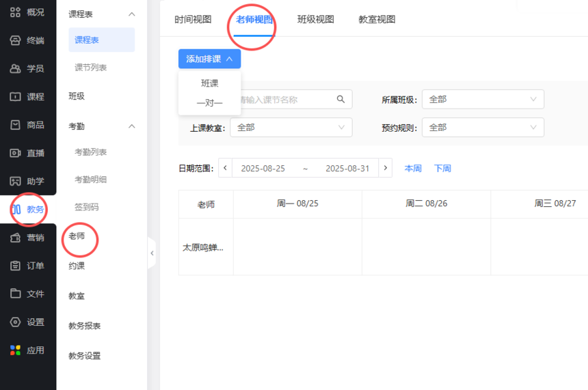The height and width of the screenshot is (390, 588).
Task: Click the 本周 link
Action: point(413,168)
